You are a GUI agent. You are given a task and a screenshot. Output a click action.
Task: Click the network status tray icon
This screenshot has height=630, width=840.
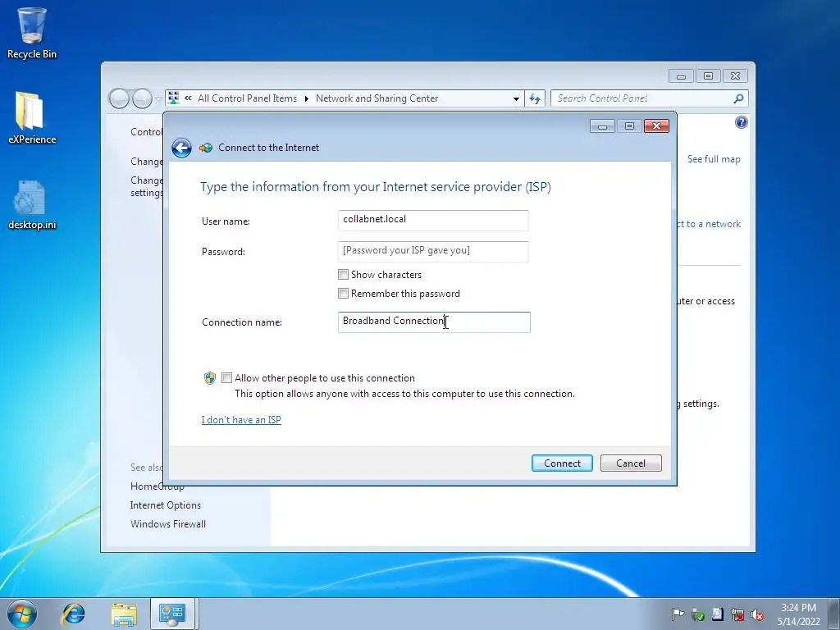pos(737,614)
